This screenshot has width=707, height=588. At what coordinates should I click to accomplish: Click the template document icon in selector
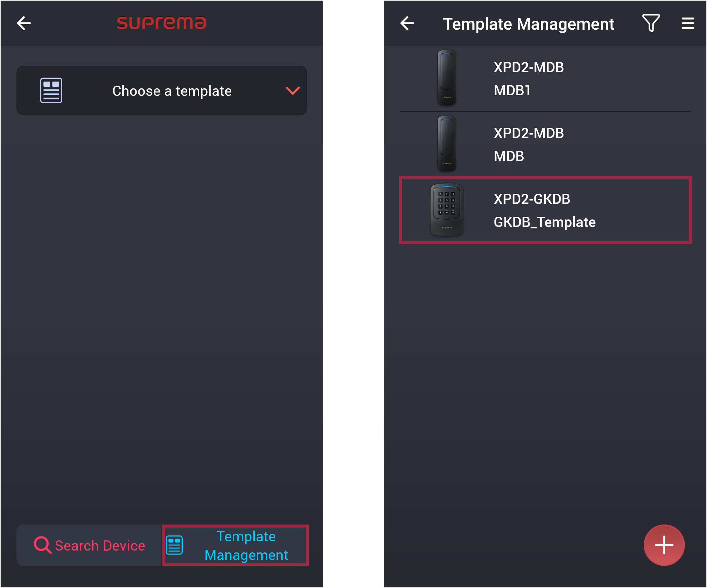51,90
